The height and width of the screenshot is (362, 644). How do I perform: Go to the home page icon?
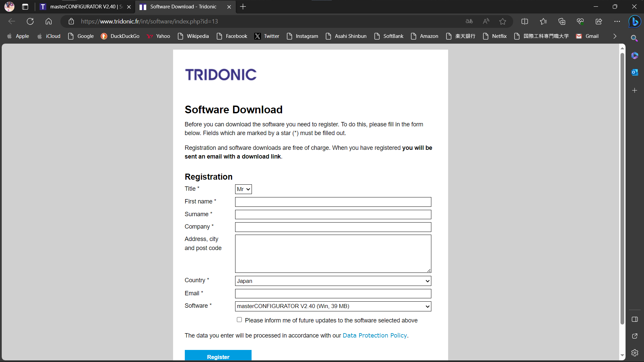pyautogui.click(x=49, y=21)
